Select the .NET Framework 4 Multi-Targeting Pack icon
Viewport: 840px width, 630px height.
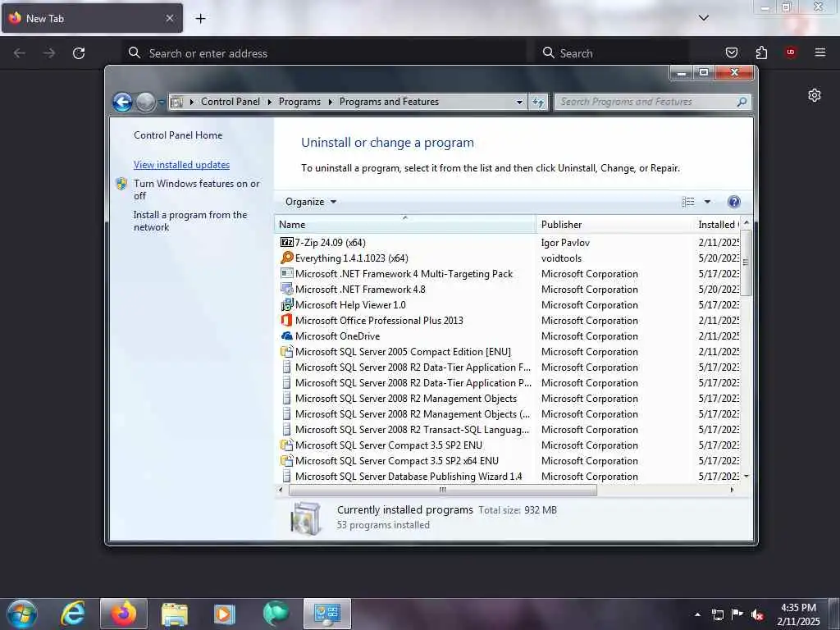287,274
